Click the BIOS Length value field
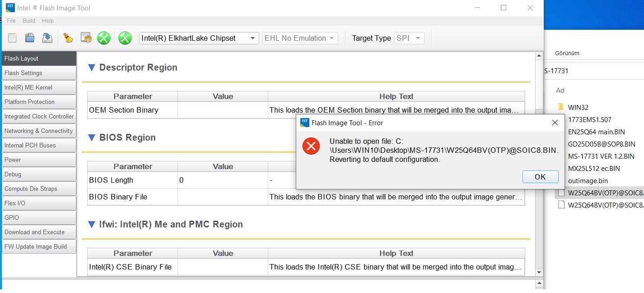 pyautogui.click(x=223, y=180)
